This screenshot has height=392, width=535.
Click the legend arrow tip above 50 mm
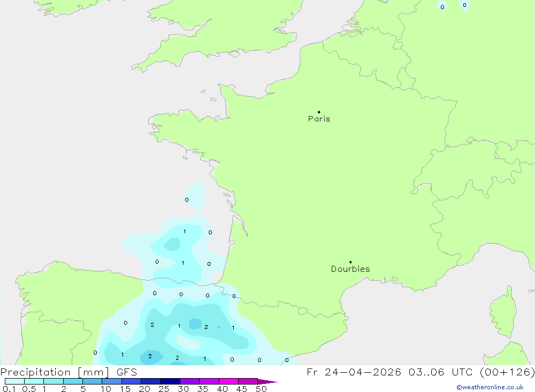[x=267, y=381]
